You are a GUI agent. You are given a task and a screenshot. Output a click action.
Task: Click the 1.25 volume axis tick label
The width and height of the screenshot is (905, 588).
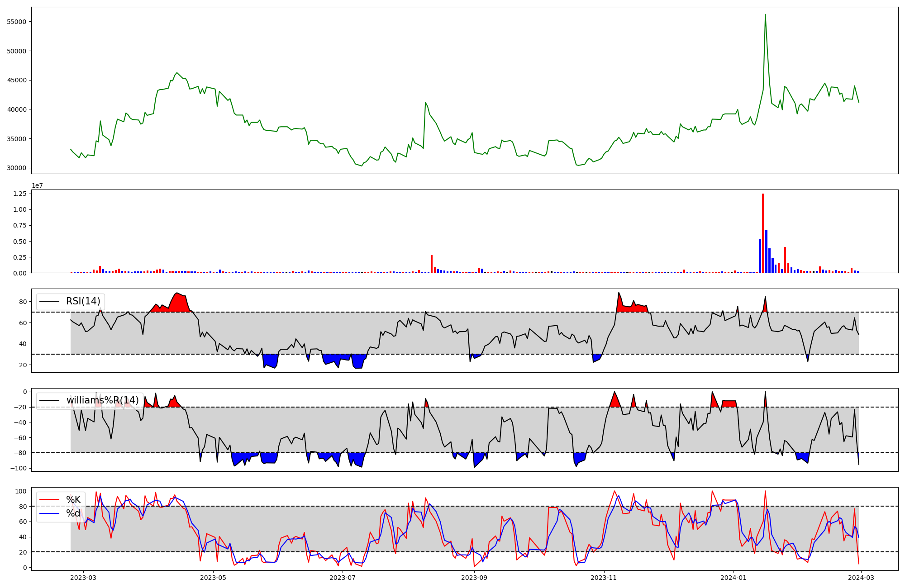(19, 194)
